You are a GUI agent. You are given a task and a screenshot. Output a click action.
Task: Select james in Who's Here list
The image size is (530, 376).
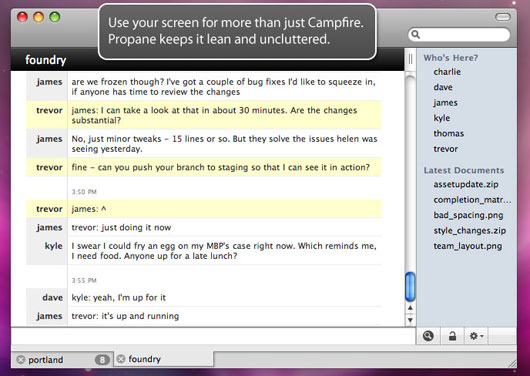point(445,103)
